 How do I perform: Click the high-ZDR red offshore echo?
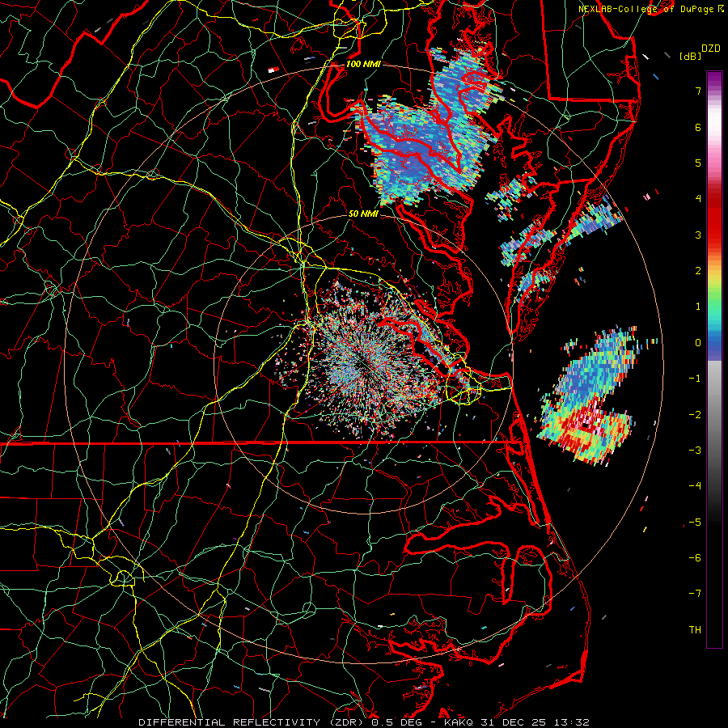586,426
